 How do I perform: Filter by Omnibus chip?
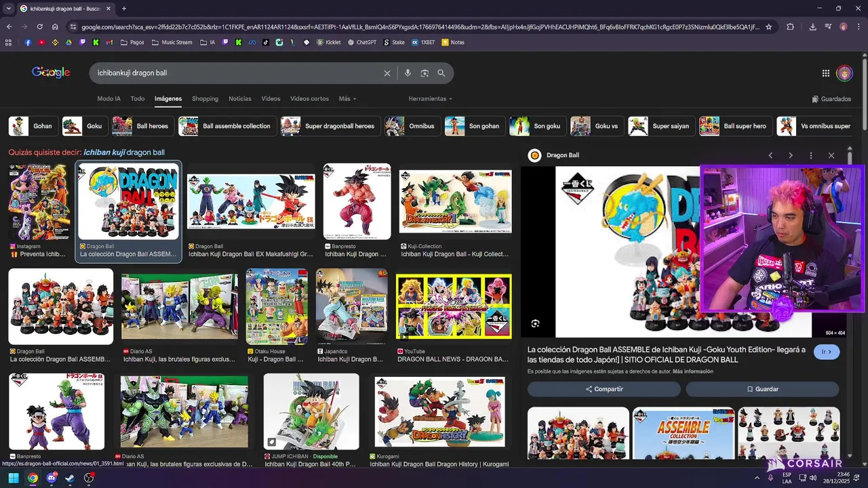point(412,126)
